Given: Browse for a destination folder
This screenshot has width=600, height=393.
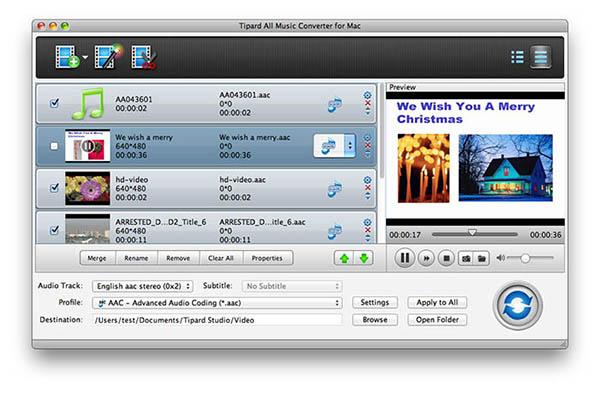Looking at the screenshot, I should [375, 320].
